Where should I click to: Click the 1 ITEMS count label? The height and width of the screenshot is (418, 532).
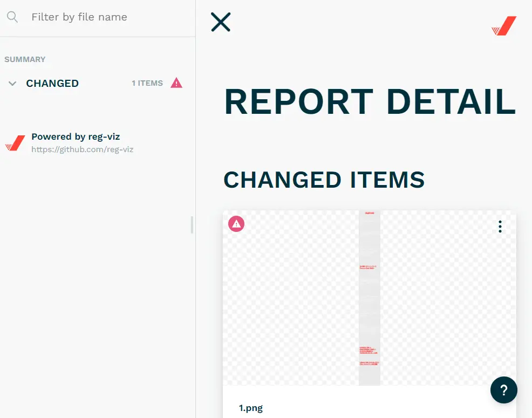pos(147,84)
